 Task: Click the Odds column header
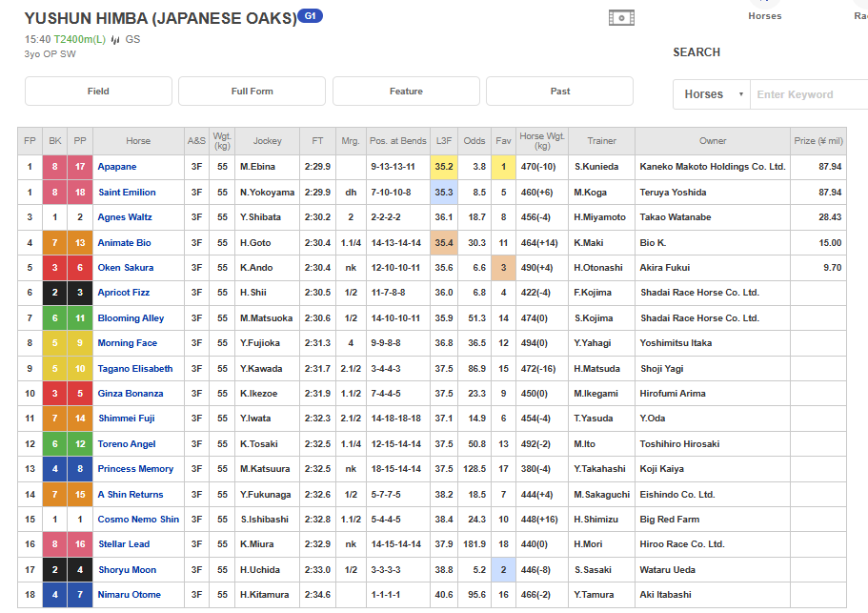[474, 141]
